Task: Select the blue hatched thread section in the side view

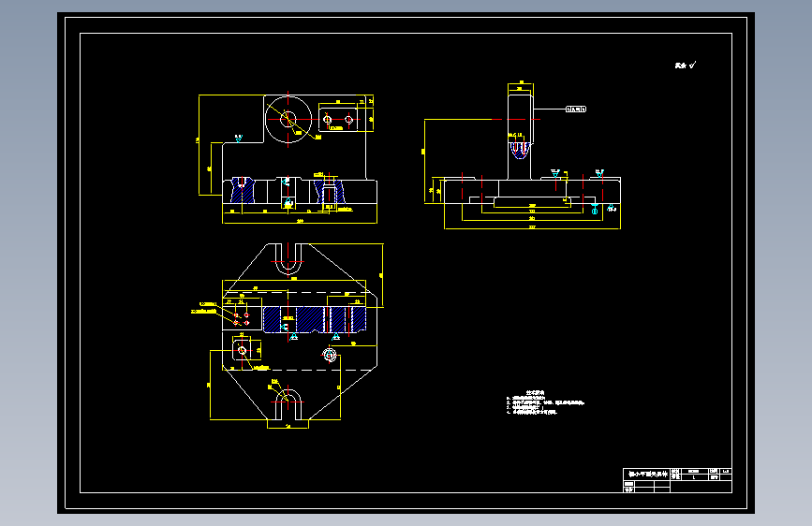Action: click(x=520, y=150)
